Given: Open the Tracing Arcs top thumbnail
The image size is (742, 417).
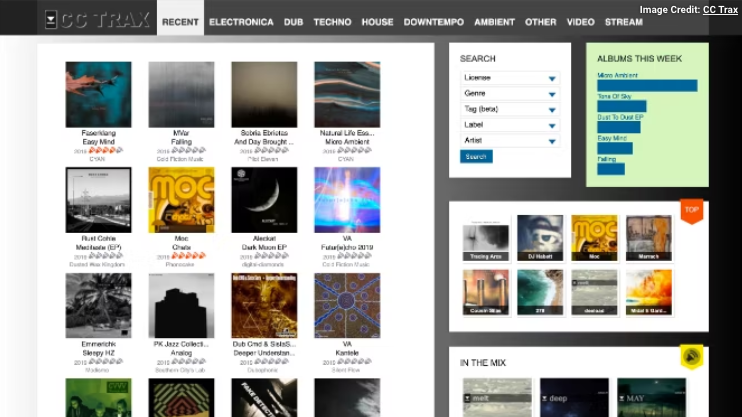Looking at the screenshot, I should (486, 239).
